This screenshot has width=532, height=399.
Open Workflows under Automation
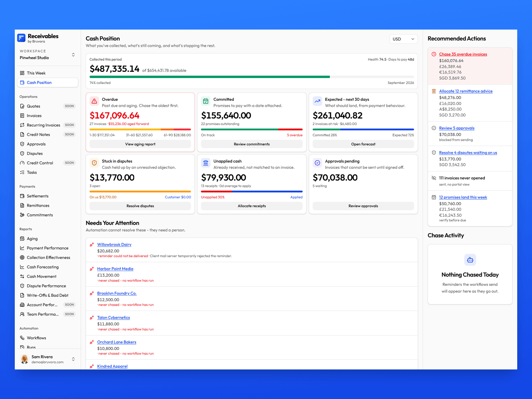click(48, 338)
